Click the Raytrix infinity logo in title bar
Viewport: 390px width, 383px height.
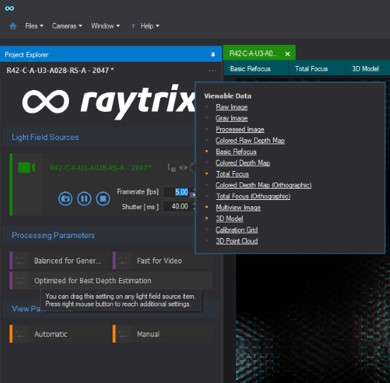pos(9,8)
